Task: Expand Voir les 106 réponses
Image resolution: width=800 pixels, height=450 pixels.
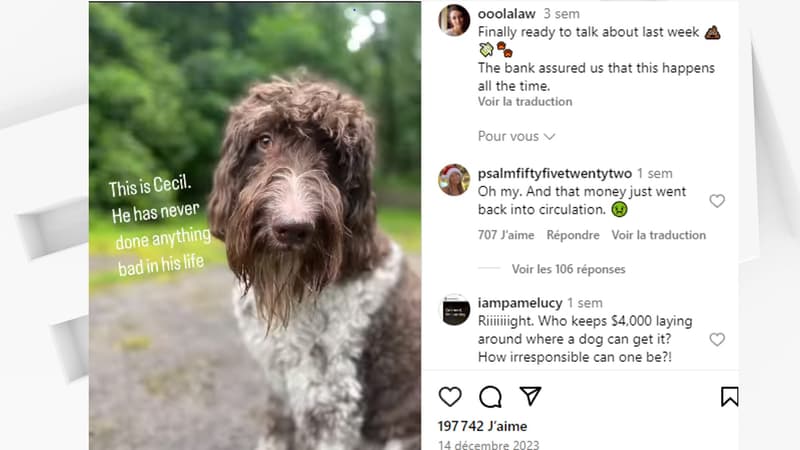Action: pyautogui.click(x=568, y=269)
